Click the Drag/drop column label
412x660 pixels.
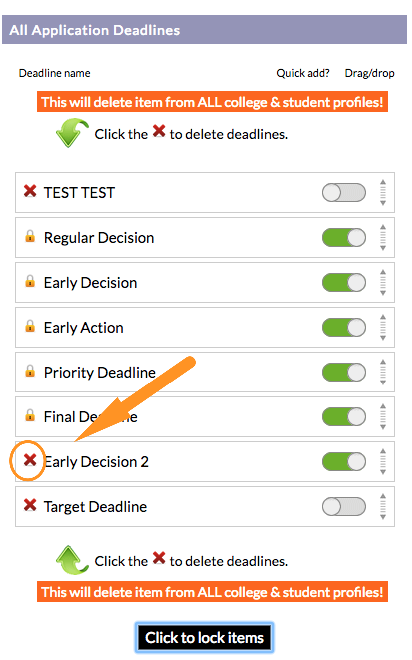point(369,73)
